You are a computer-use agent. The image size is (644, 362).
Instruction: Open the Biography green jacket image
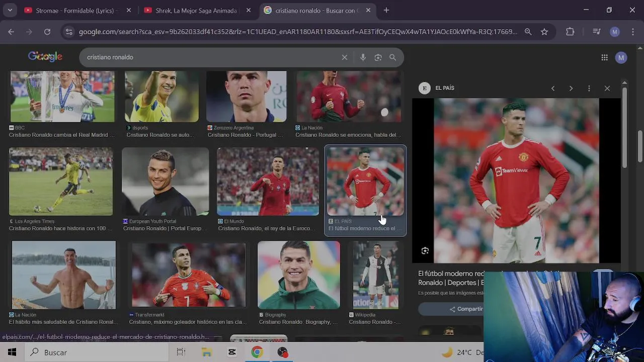point(299,275)
